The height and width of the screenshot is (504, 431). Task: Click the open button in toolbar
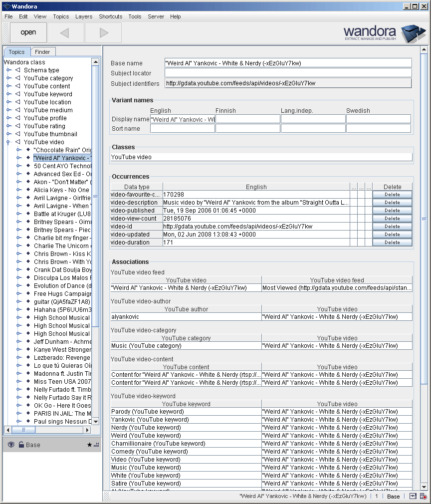coord(28,33)
